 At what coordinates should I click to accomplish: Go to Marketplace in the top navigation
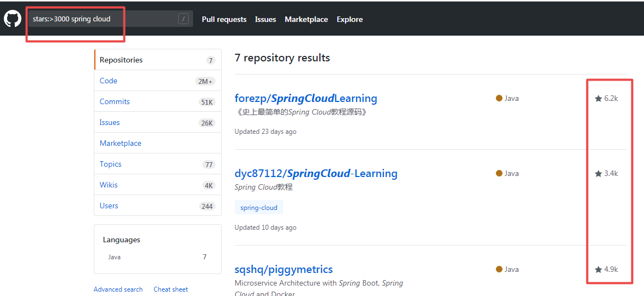point(307,19)
